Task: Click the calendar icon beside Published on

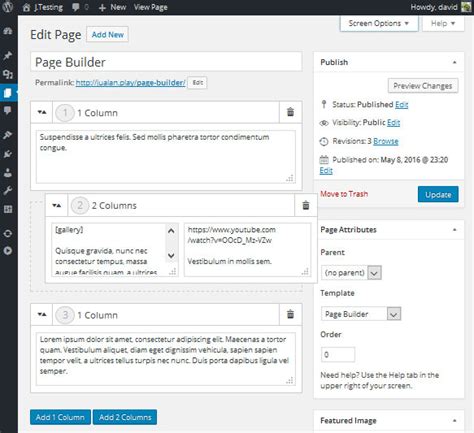Action: point(324,160)
